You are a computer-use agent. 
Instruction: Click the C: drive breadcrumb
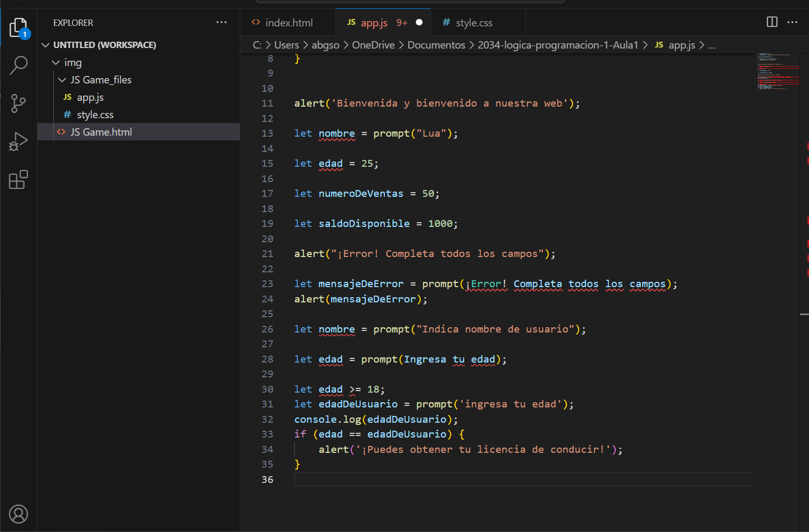pos(257,45)
